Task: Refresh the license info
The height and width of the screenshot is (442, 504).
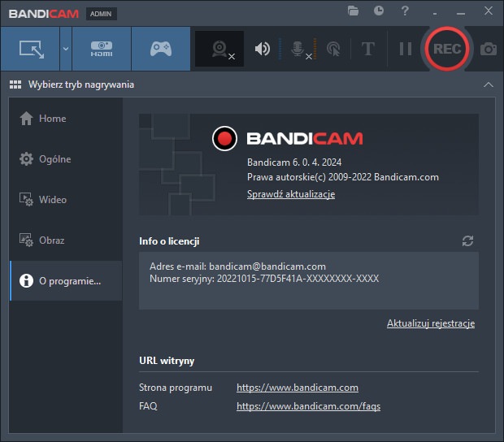Action: pyautogui.click(x=467, y=241)
